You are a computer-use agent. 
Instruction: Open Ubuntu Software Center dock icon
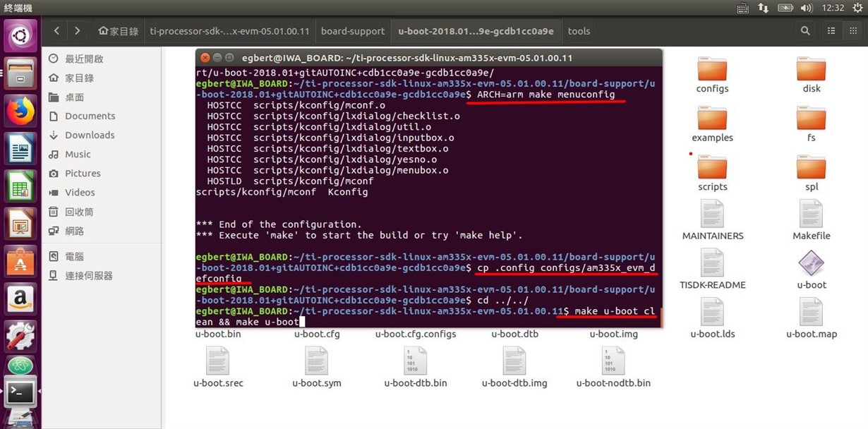click(x=20, y=262)
